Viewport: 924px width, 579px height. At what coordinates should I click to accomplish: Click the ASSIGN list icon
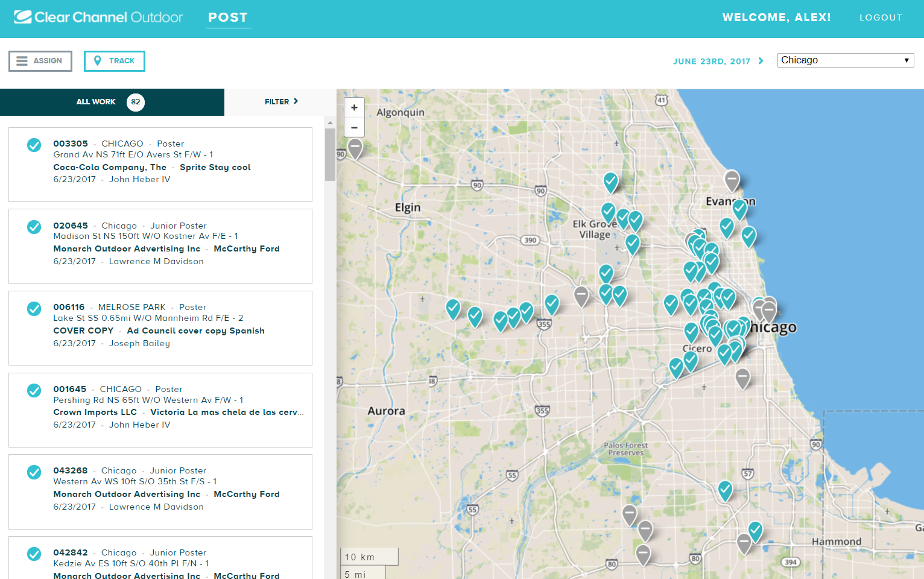[x=22, y=60]
